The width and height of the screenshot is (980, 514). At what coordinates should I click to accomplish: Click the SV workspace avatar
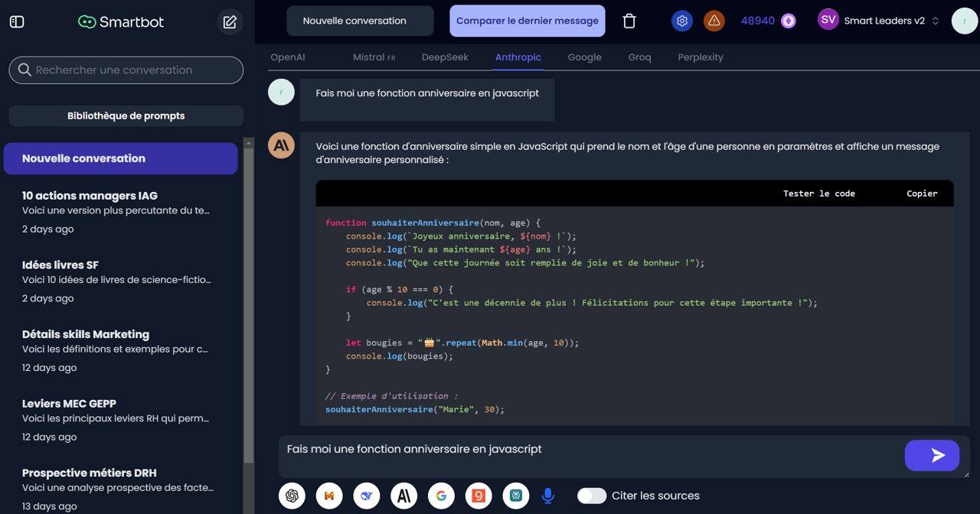tap(828, 19)
